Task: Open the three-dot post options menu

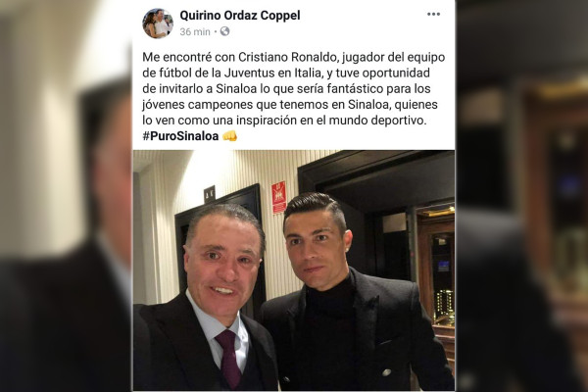Action: pyautogui.click(x=433, y=15)
